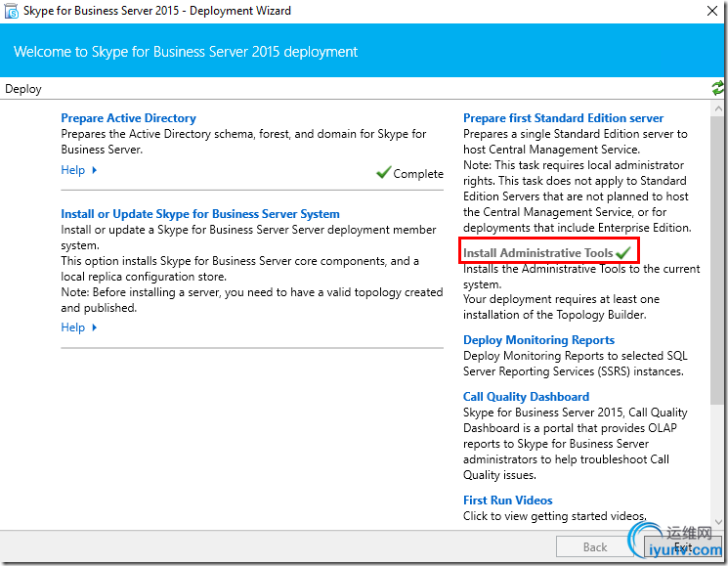
Task: Click Help text under Install or Update section
Action: [x=73, y=327]
